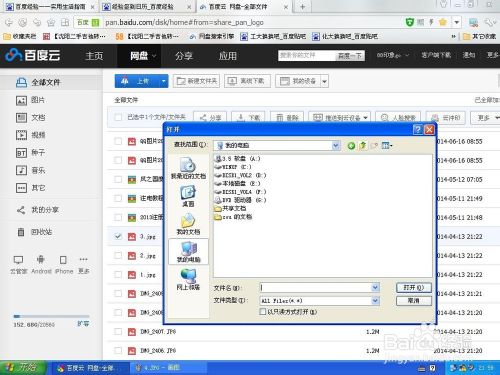The width and height of the screenshot is (500, 375).
Task: Select the 本地磁盘 (E:) drive
Action: coord(237,184)
